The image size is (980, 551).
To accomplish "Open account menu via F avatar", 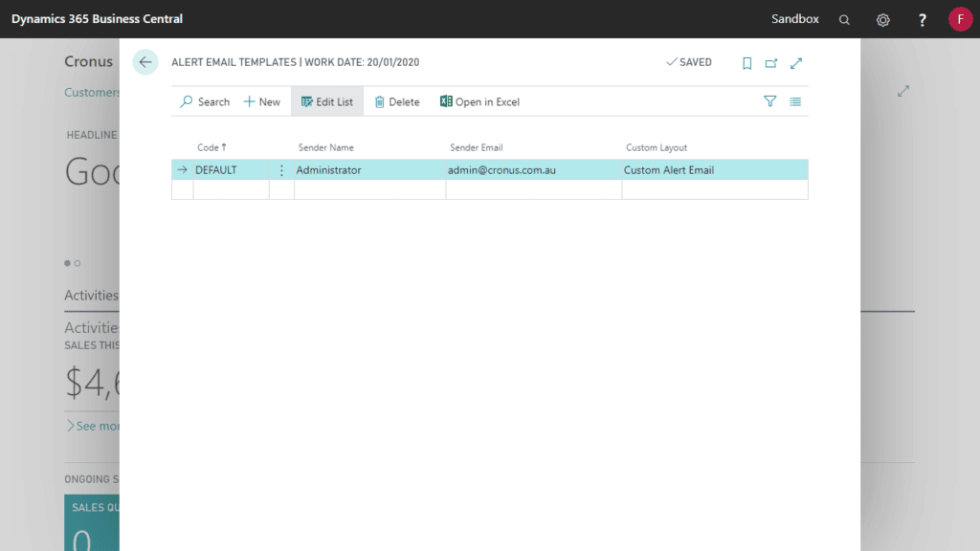I will 960,18.
